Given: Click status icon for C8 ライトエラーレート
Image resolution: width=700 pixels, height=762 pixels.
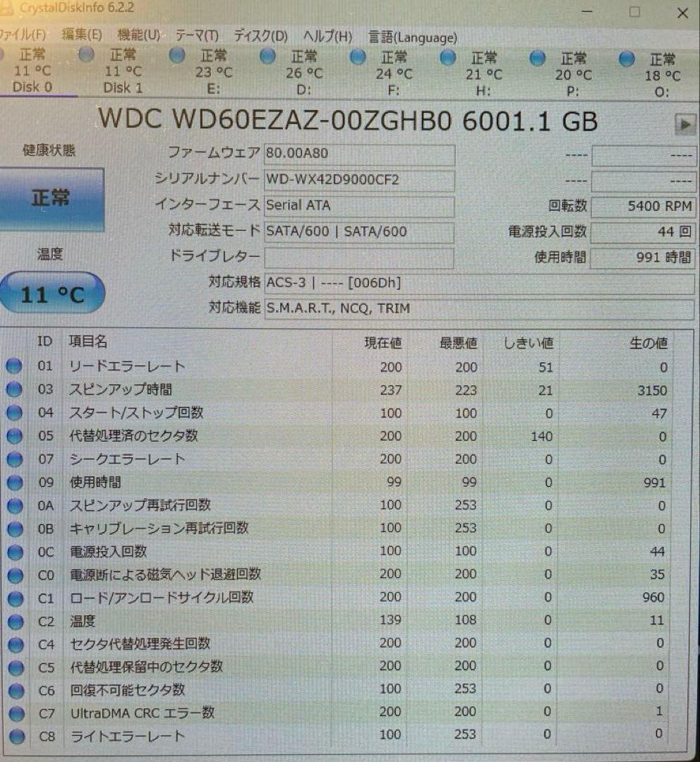Looking at the screenshot, I should pyautogui.click(x=17, y=736).
